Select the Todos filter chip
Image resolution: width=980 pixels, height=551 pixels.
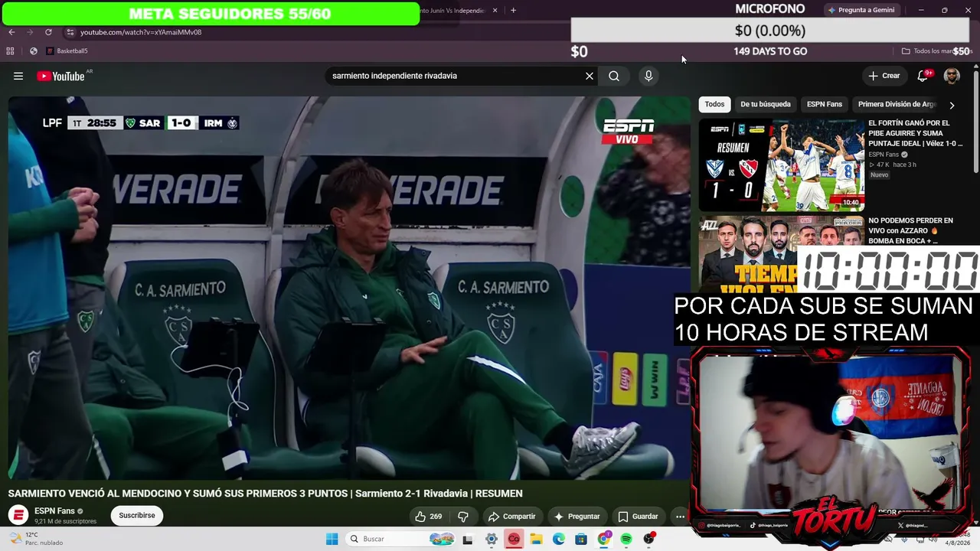pyautogui.click(x=714, y=104)
